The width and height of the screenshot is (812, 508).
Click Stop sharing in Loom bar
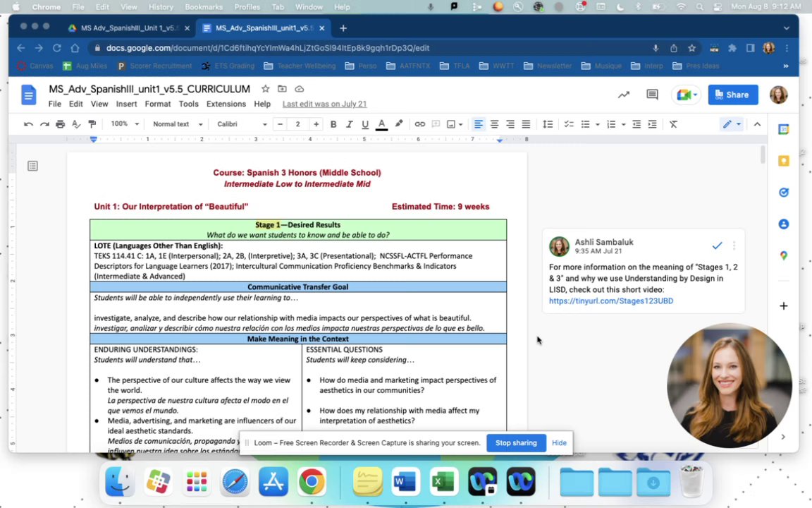point(516,443)
